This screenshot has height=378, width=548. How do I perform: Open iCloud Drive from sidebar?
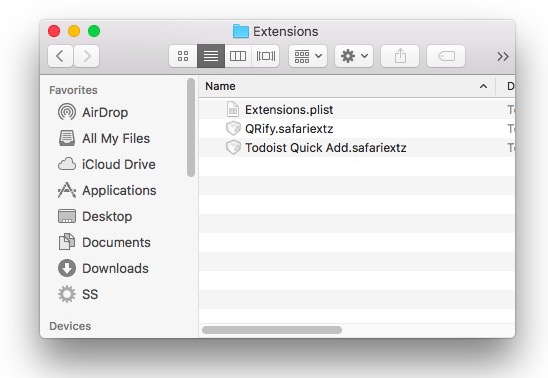coord(119,164)
